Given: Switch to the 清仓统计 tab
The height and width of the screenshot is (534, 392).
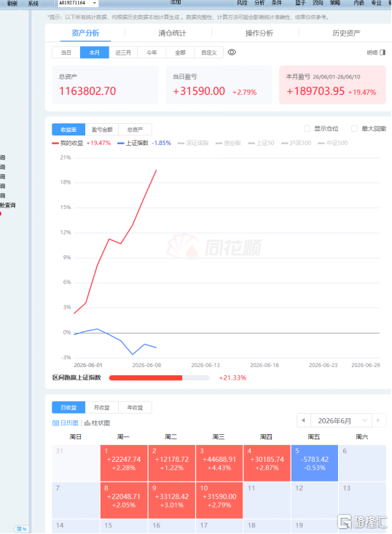Looking at the screenshot, I should pos(172,33).
